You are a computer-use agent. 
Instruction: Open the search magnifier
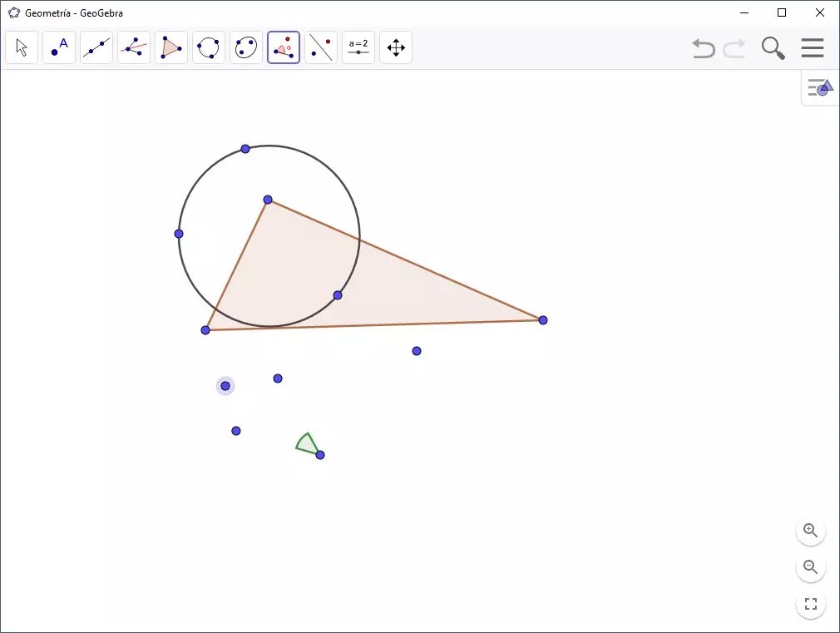(773, 48)
